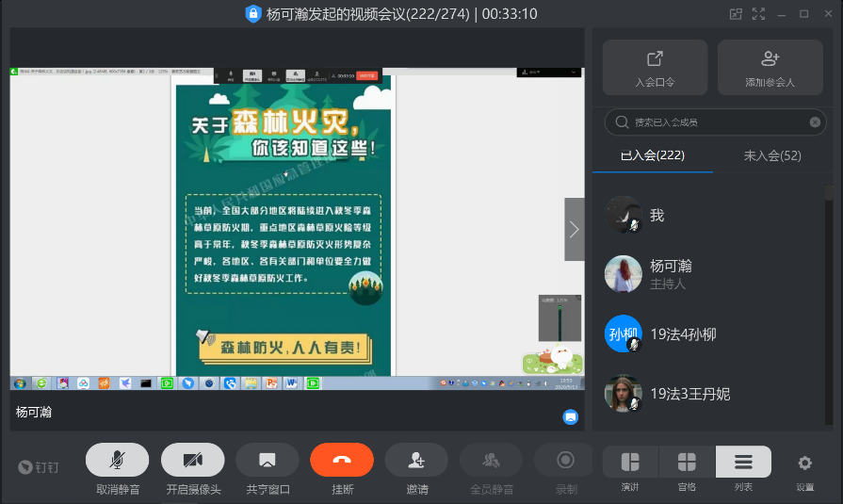Open the invite (邀请) option
The image size is (843, 504).
(x=415, y=460)
